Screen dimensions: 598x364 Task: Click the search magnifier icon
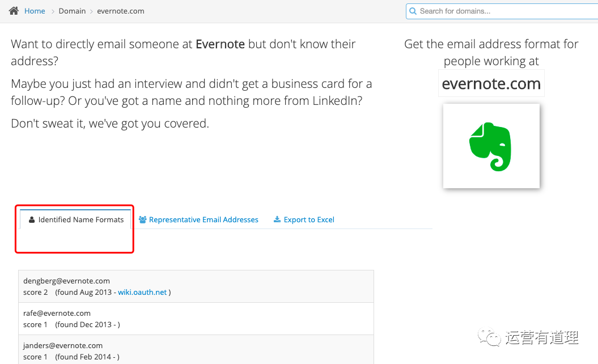click(x=413, y=11)
